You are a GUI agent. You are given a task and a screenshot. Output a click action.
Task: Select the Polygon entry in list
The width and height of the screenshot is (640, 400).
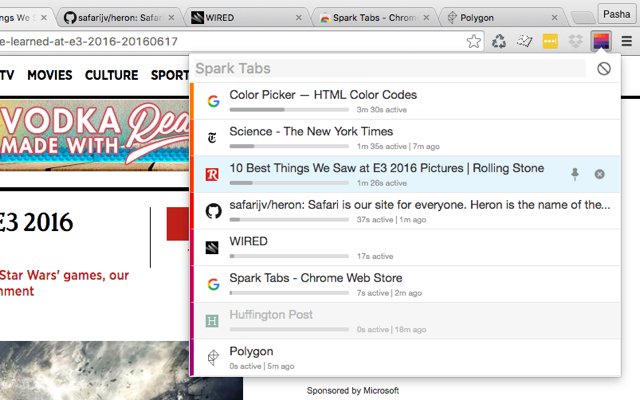(407, 358)
